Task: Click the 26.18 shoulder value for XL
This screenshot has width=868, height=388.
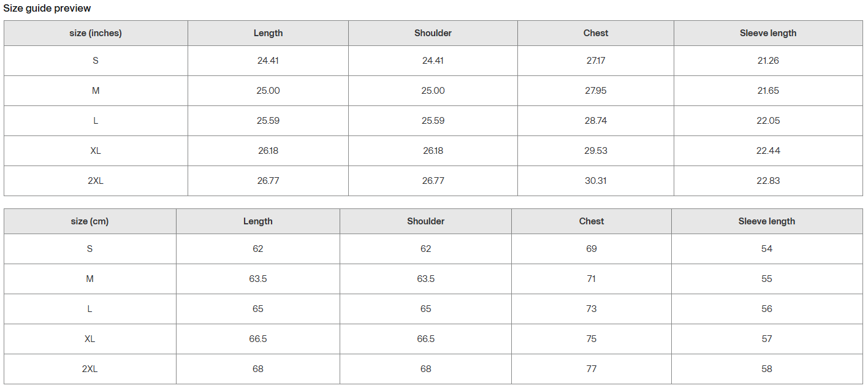Action: point(433,151)
